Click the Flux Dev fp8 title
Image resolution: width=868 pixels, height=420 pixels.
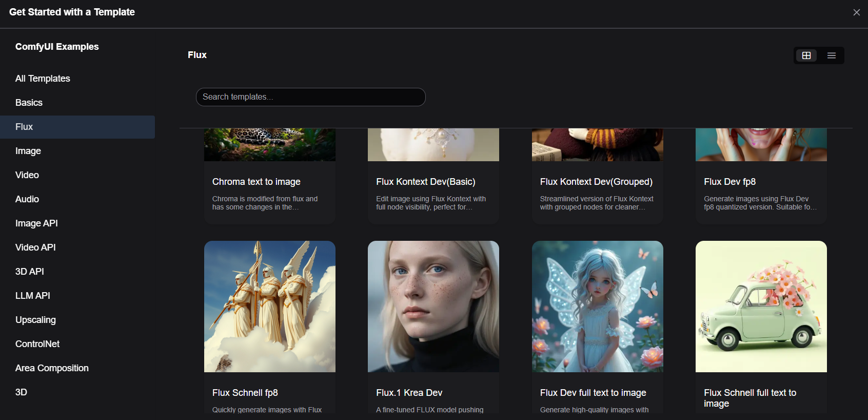[729, 182]
